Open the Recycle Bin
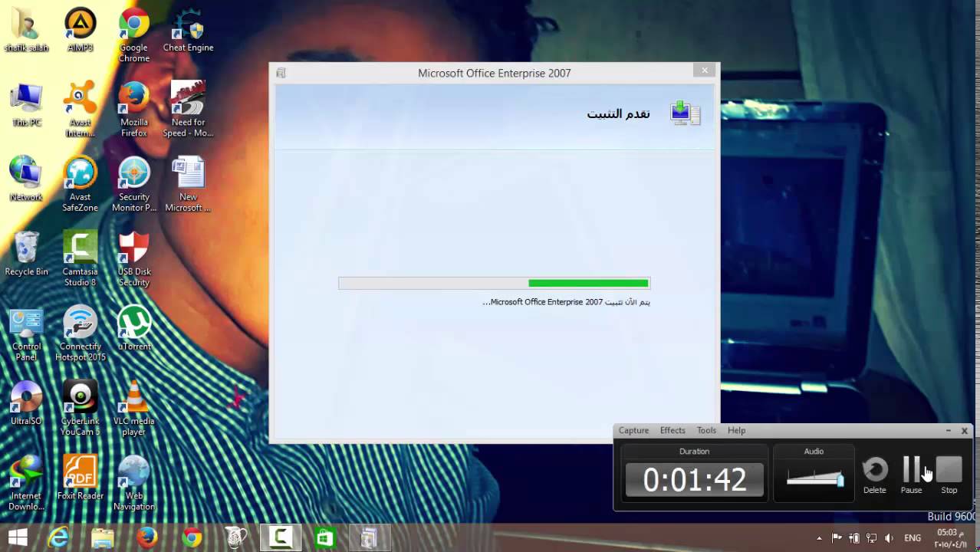The height and width of the screenshot is (552, 980). pyautogui.click(x=26, y=254)
